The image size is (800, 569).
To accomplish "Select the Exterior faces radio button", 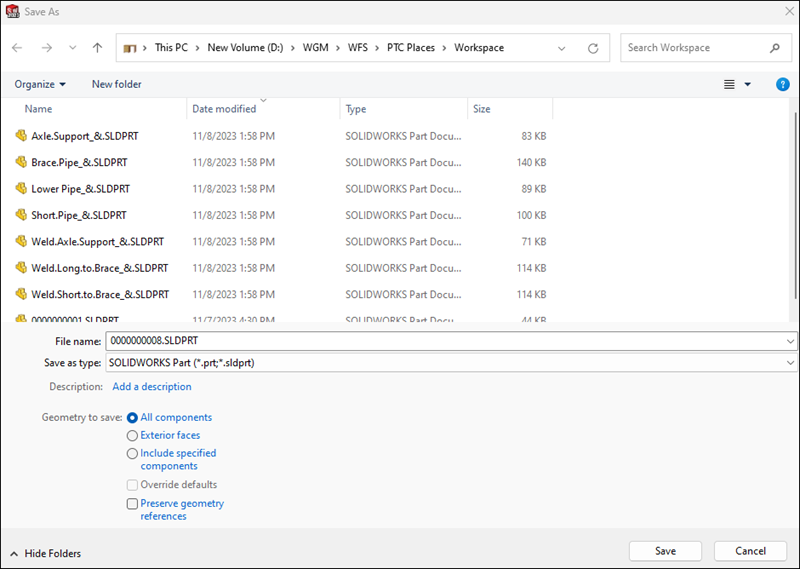I will point(132,435).
